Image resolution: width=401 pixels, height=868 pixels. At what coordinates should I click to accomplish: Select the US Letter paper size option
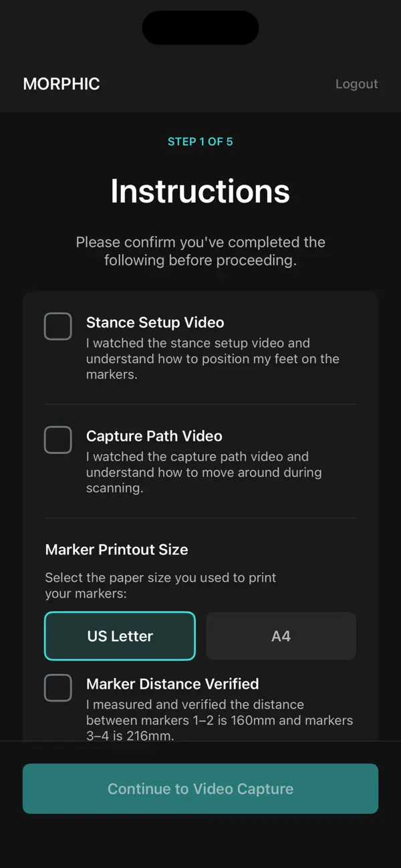(120, 636)
